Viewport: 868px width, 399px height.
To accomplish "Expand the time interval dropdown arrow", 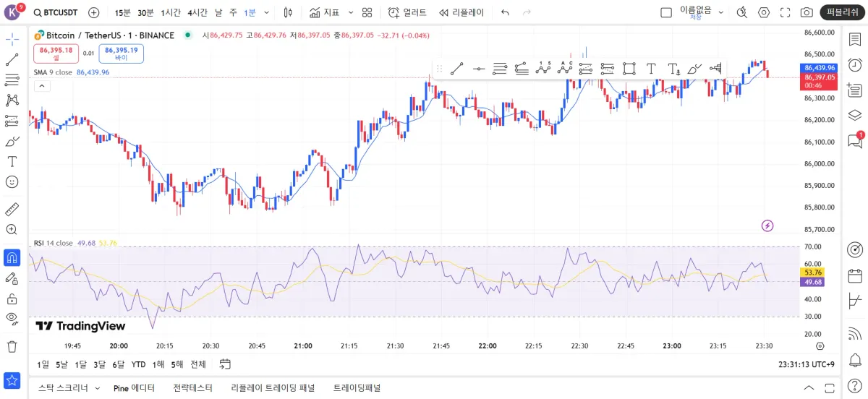I will pyautogui.click(x=267, y=12).
